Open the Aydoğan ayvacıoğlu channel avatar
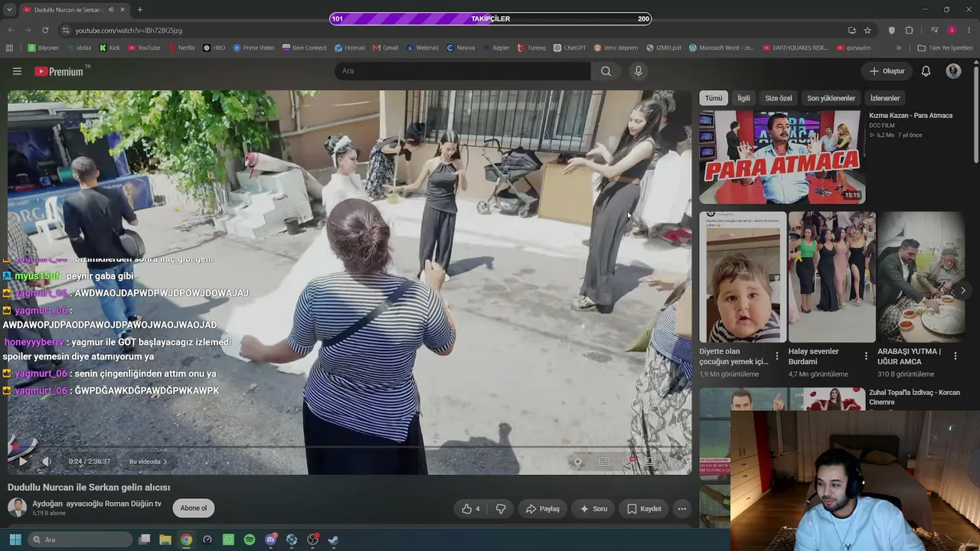 (x=17, y=507)
